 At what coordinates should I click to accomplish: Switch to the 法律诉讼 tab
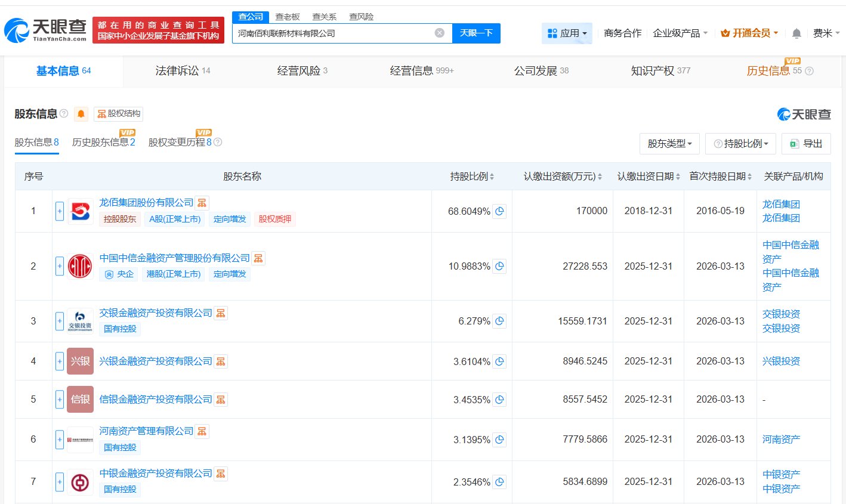(x=183, y=71)
